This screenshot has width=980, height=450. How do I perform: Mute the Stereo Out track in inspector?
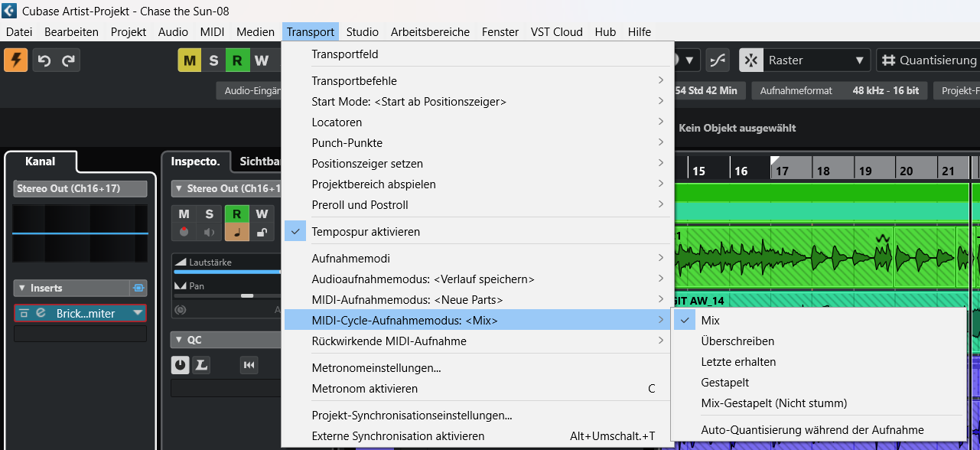click(x=184, y=214)
